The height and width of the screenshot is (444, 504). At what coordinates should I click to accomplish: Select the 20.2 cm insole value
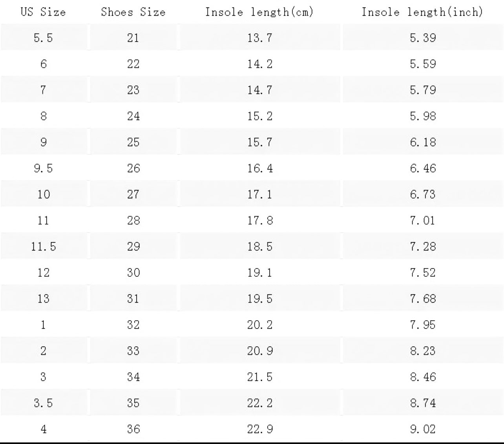[259, 325]
